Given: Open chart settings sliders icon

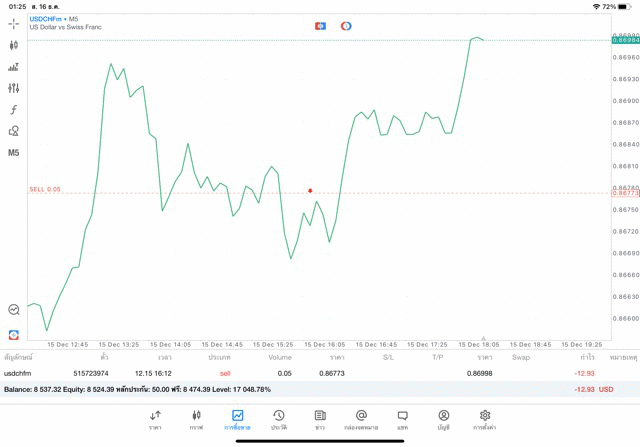Looking at the screenshot, I should [x=14, y=88].
